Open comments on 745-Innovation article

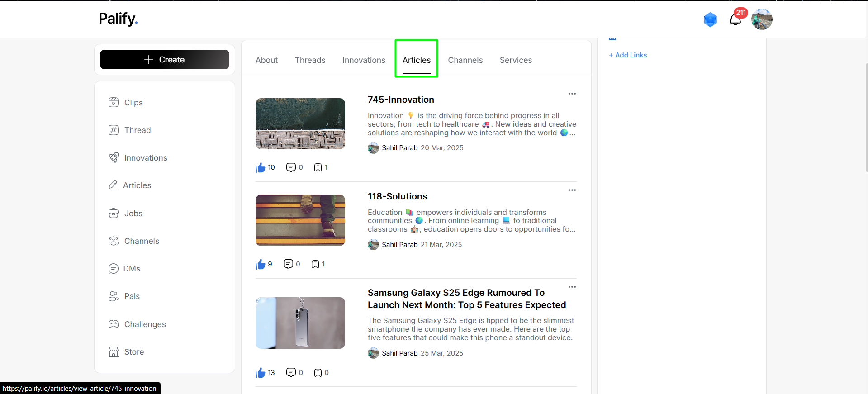(291, 168)
